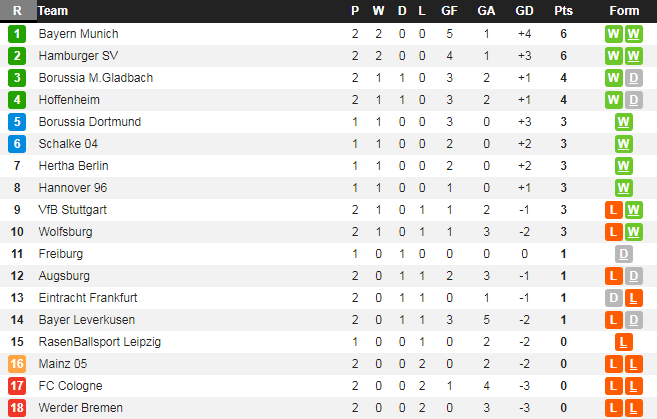The image size is (657, 419).
Task: Sort table by GD column header
Action: pyautogui.click(x=524, y=11)
